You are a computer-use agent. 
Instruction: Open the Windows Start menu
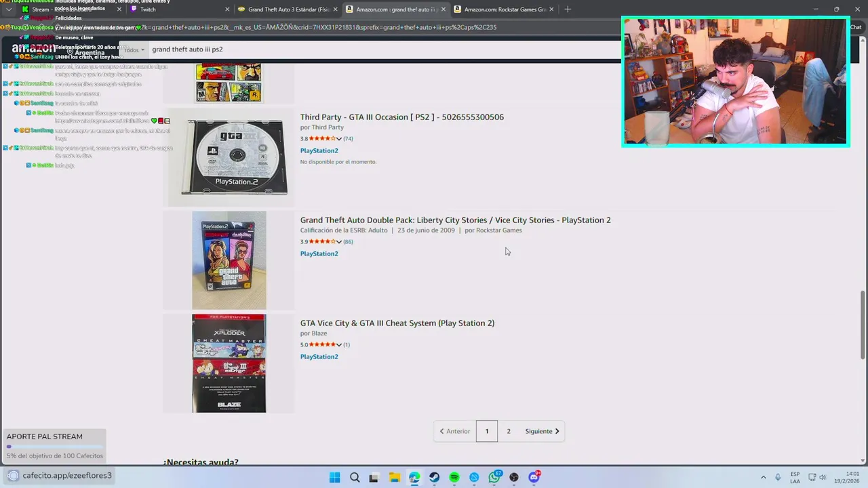tap(334, 477)
